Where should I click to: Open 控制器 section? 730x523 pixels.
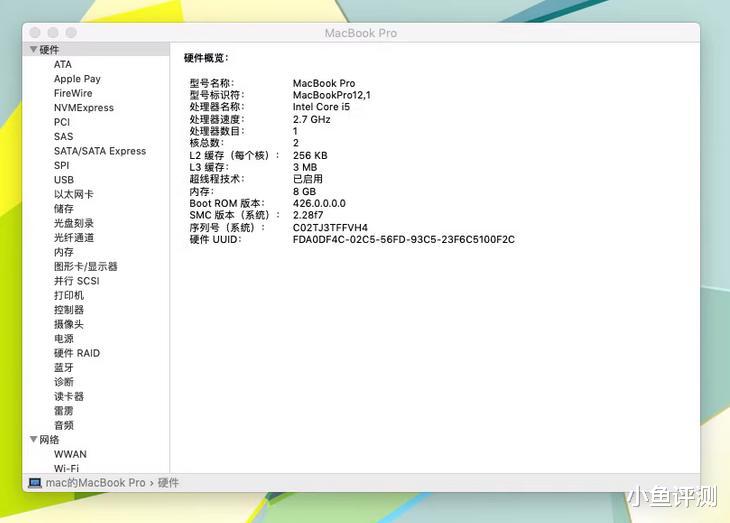point(69,310)
